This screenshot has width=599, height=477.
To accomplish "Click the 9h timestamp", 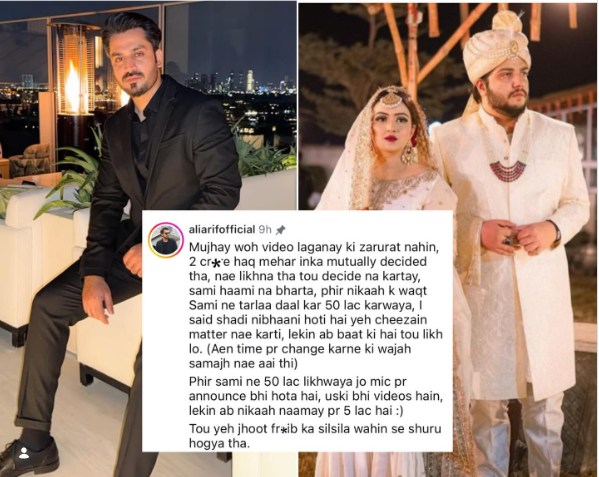I will pos(265,230).
